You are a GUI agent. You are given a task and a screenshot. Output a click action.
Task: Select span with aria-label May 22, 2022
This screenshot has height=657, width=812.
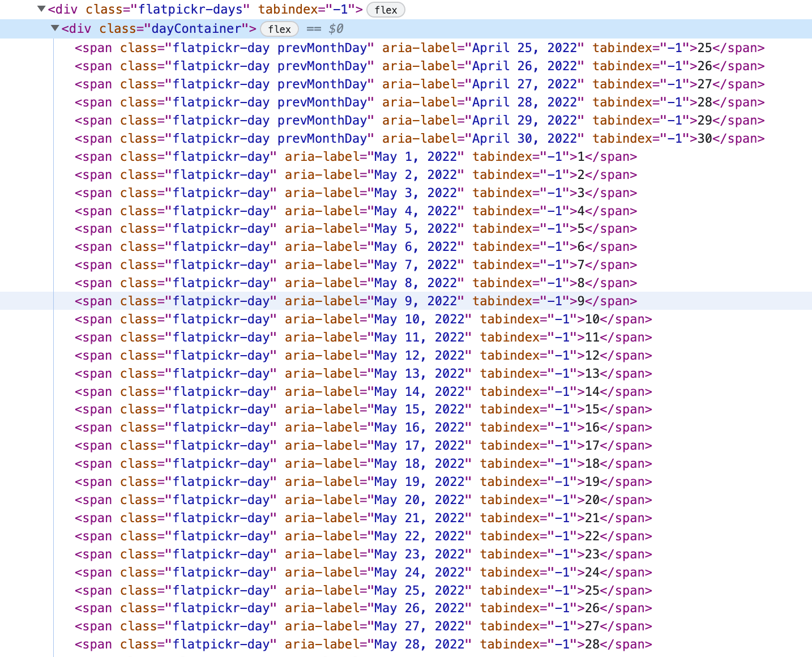click(363, 536)
